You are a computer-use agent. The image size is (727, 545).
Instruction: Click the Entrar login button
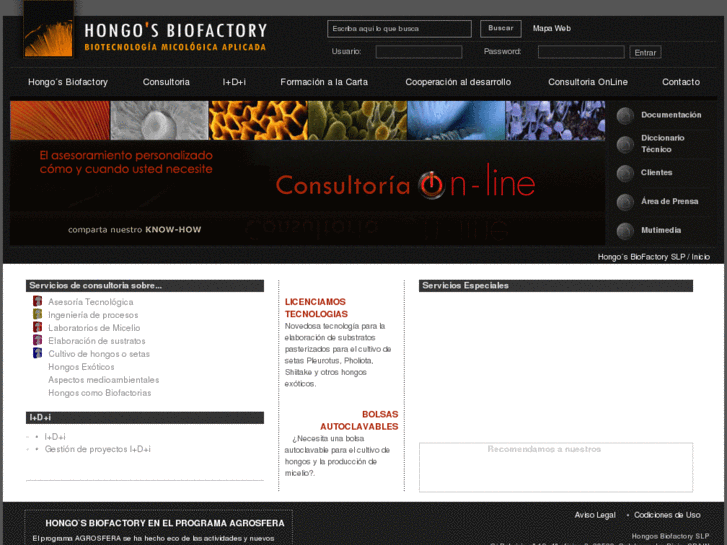(645, 52)
